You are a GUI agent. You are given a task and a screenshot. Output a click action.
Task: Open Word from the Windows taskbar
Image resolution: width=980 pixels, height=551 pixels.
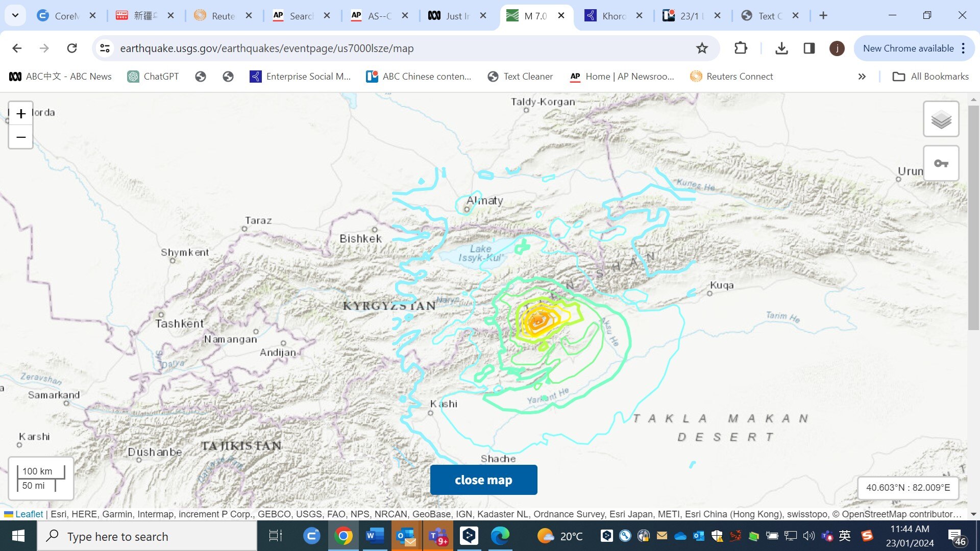coord(375,536)
